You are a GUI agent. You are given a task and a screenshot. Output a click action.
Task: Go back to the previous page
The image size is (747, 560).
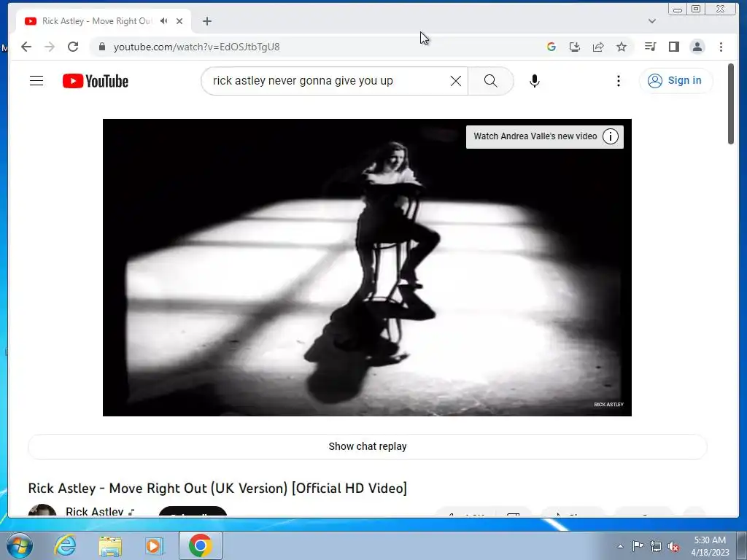[26, 47]
